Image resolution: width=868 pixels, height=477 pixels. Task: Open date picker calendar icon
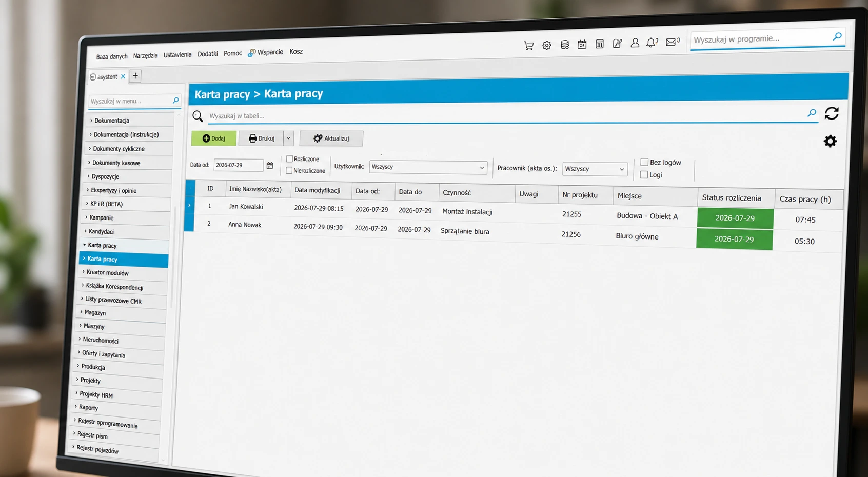[x=270, y=165]
